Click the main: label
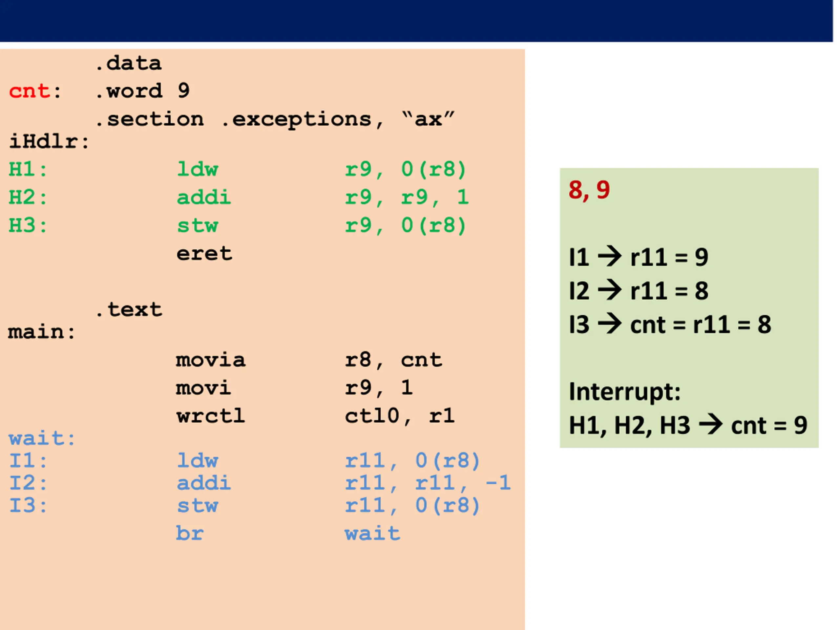 coord(42,331)
